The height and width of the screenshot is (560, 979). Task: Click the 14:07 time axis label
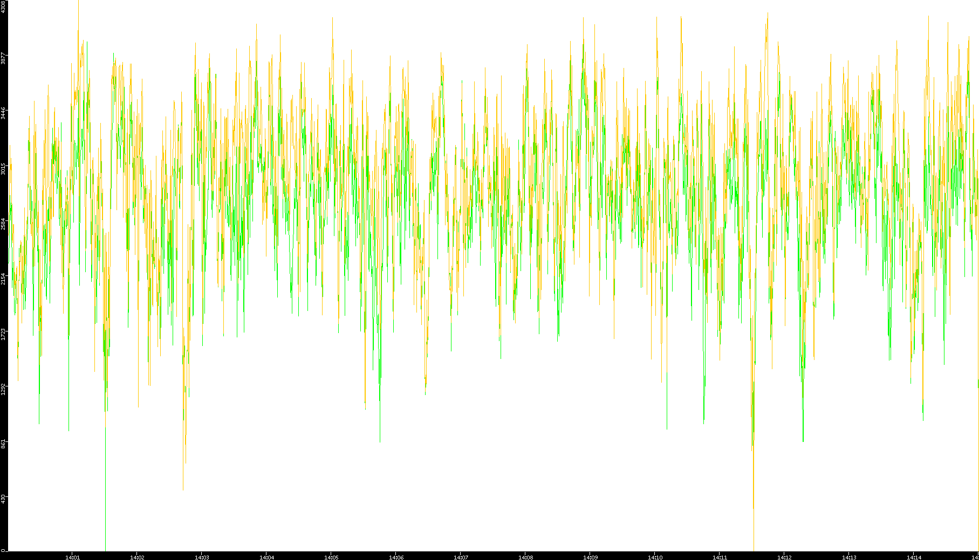(461, 557)
